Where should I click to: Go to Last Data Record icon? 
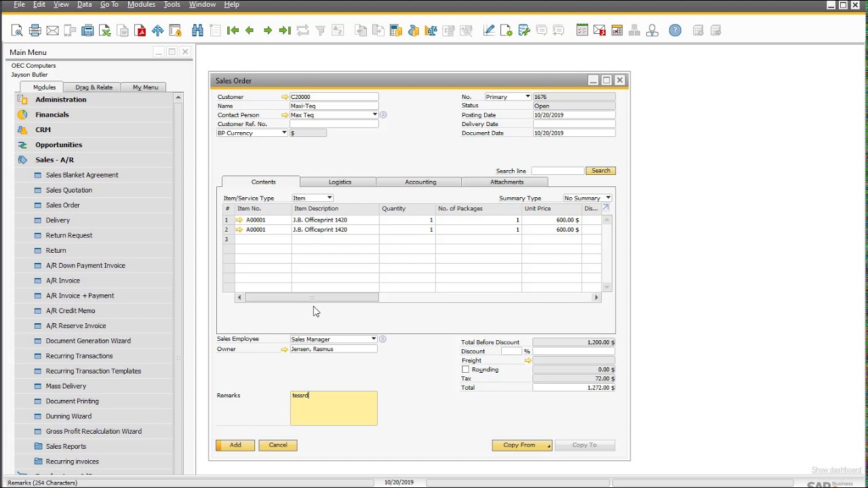(285, 30)
